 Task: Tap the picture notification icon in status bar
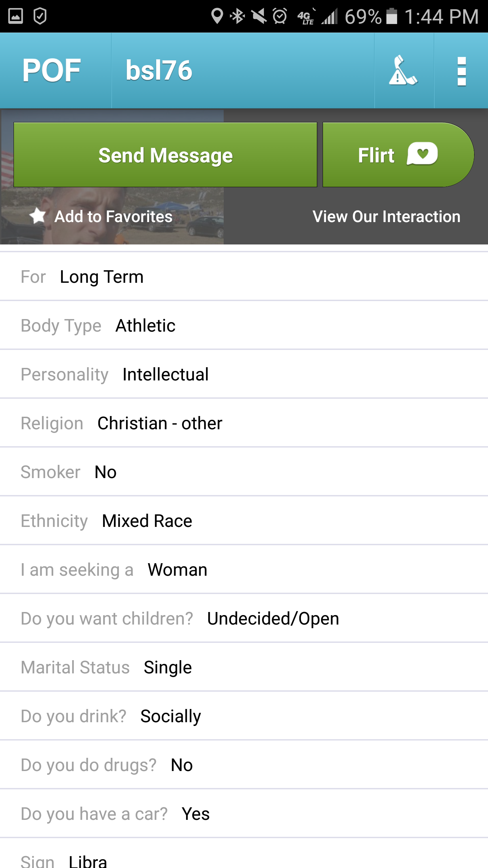(16, 16)
